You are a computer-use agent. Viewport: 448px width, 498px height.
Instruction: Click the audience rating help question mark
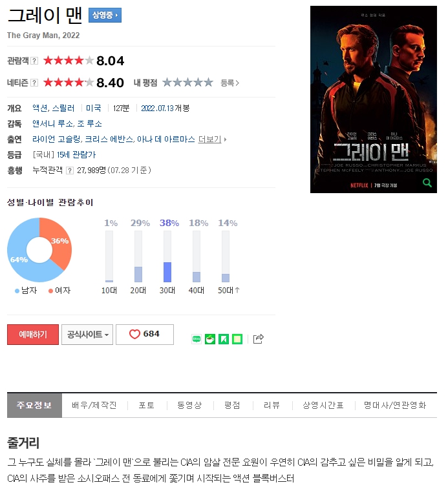(34, 61)
